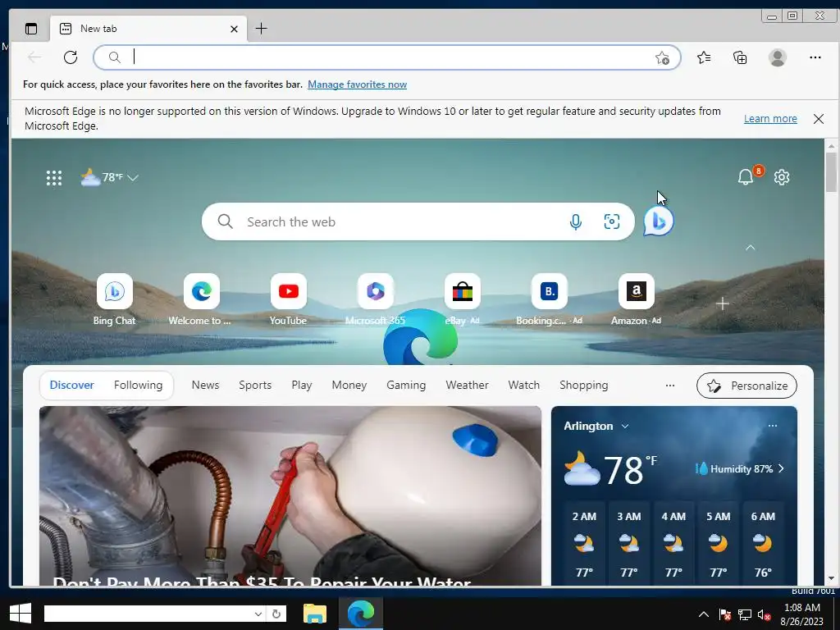
Task: Click the Edge taskbar icon
Action: tap(361, 614)
